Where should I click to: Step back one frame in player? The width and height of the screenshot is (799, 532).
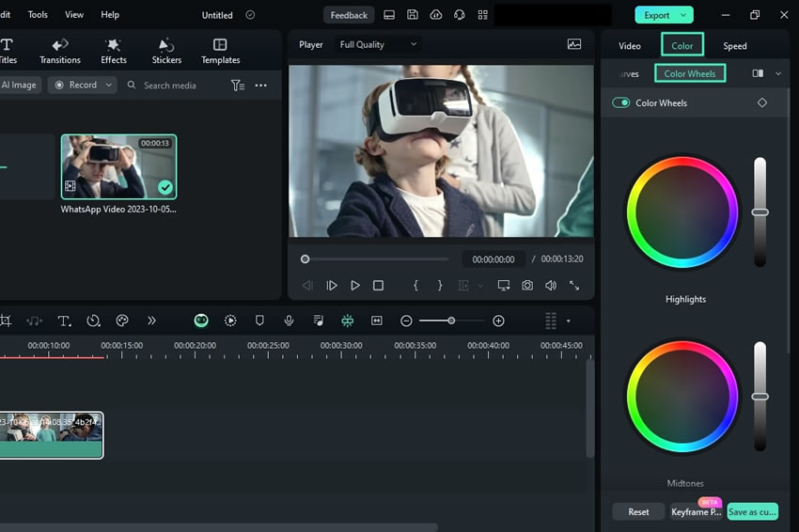[x=307, y=286]
